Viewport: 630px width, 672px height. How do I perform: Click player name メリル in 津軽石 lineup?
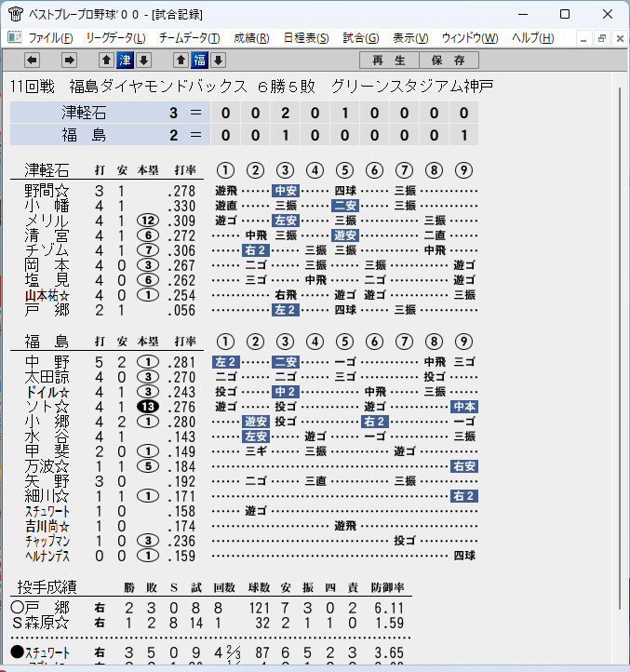(47, 221)
